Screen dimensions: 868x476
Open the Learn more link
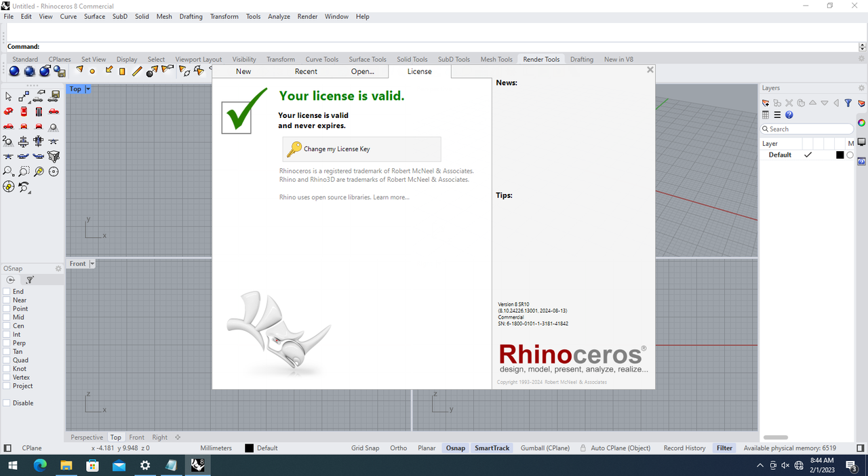[391, 197]
